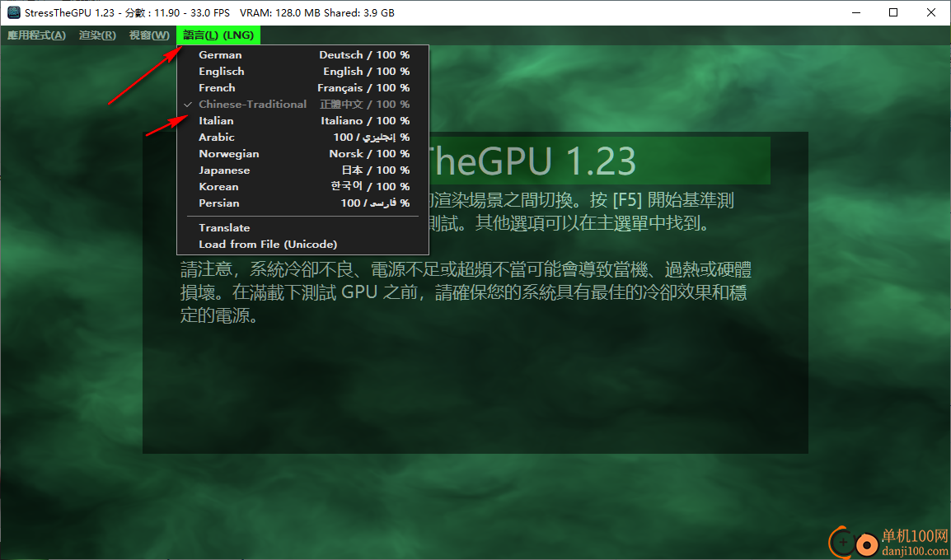The image size is (951, 560).
Task: Maximize the StressTheGPU window
Action: coord(893,12)
